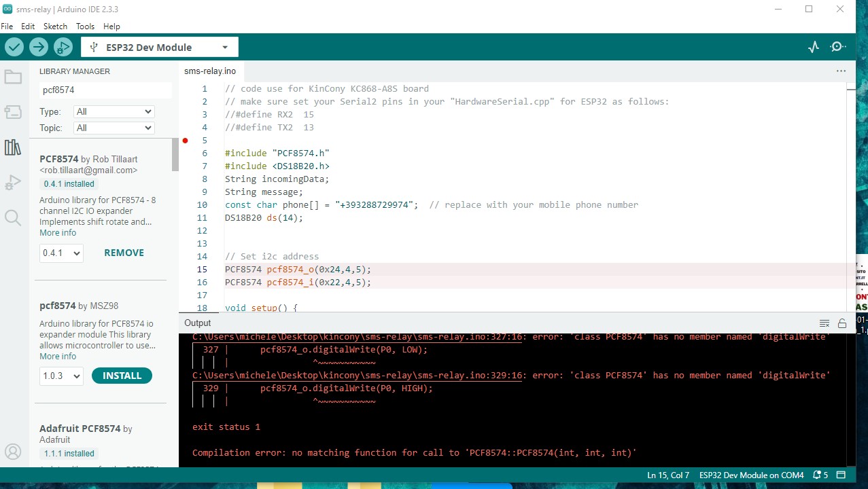Start debugging with the debug toolbar icon
This screenshot has height=489, width=868.
[x=63, y=47]
